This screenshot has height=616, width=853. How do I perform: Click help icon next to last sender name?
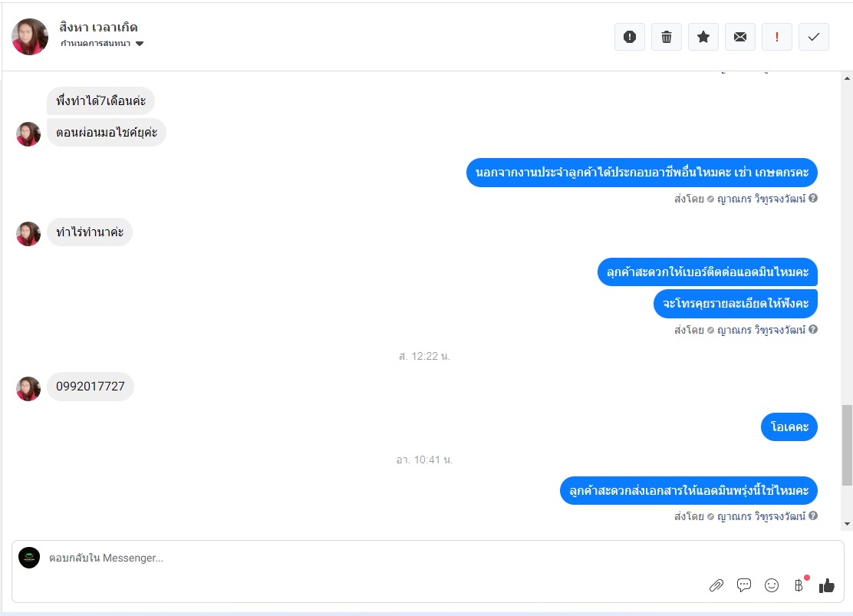[x=813, y=516]
